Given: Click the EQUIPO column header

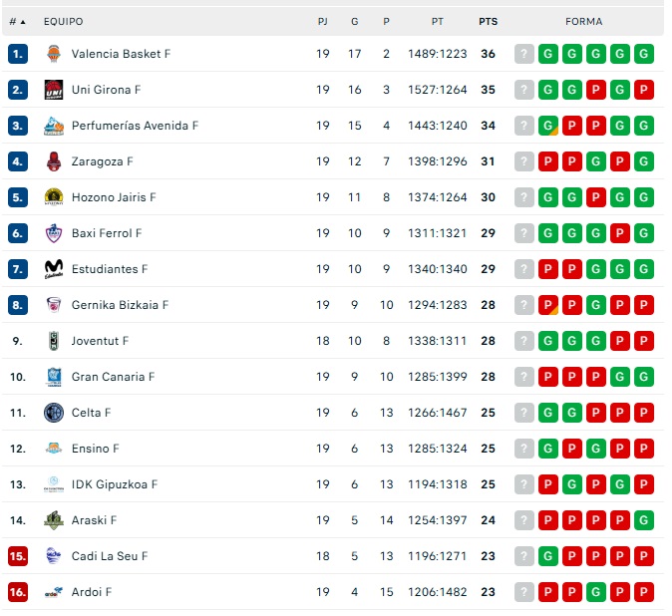Looking at the screenshot, I should tap(63, 21).
